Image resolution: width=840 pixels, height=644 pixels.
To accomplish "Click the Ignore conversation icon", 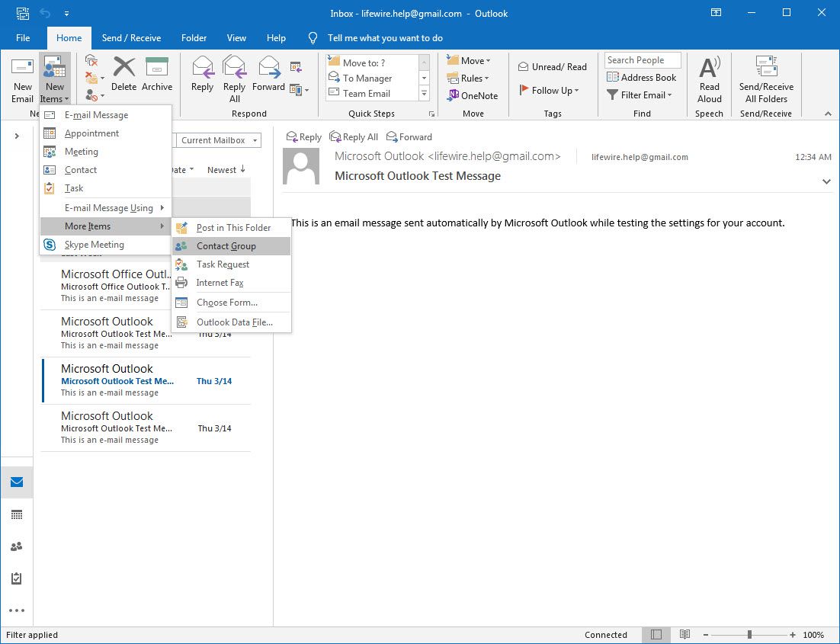I will [x=91, y=60].
